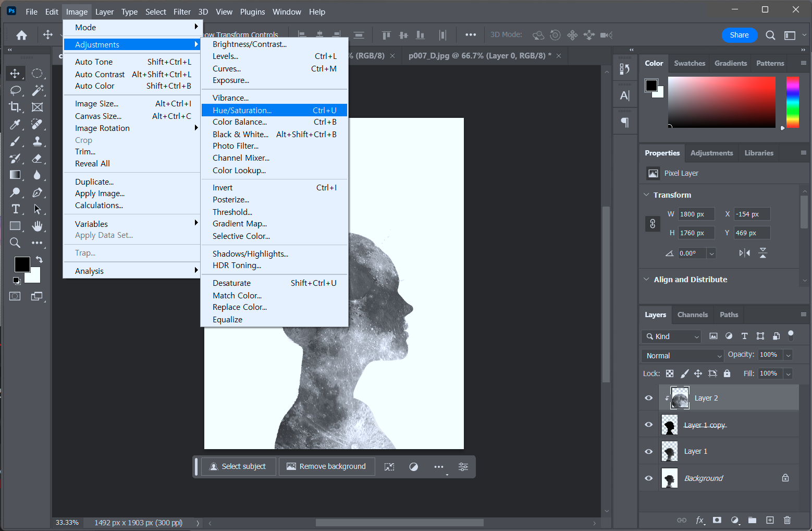Toggle width-height link constraint
This screenshot has height=531, width=812.
[x=653, y=224]
